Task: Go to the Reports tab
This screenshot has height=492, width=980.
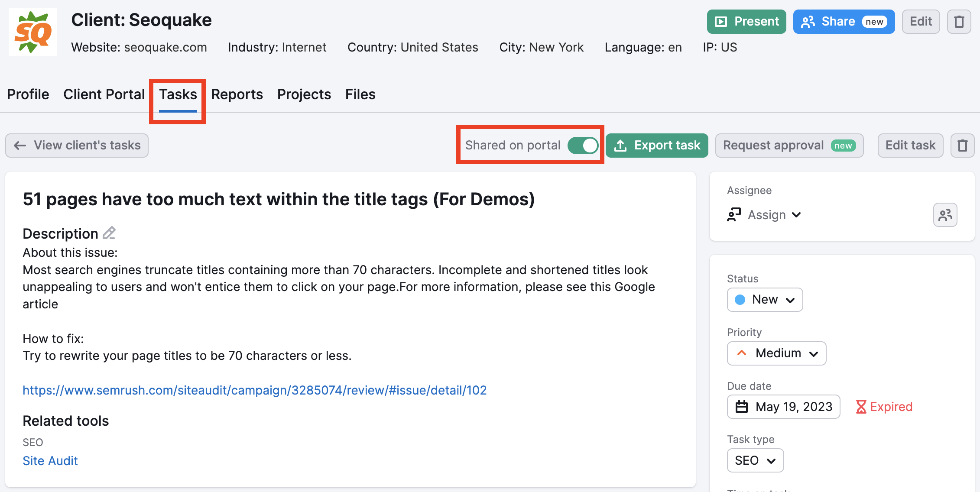Action: 237,94
